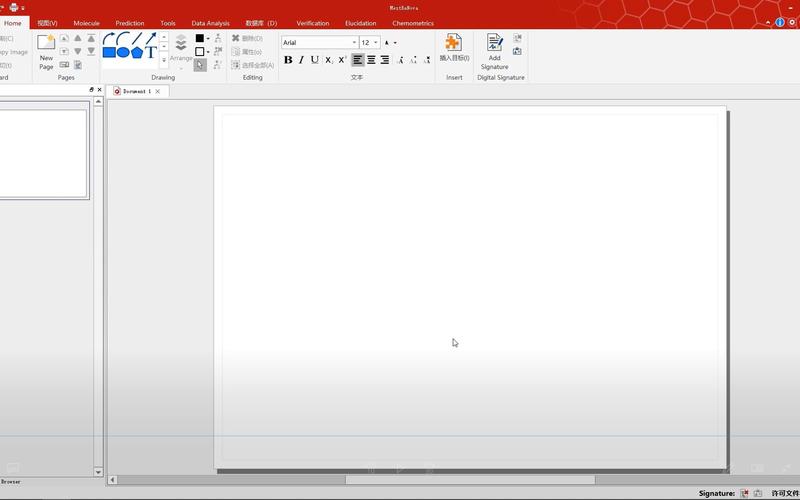The image size is (800, 500).
Task: Expand the Drawing shapes gallery
Action: pos(164,60)
